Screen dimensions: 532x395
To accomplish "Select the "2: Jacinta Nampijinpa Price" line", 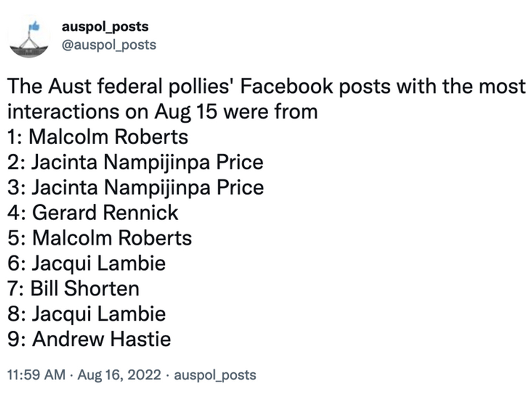I will (136, 162).
